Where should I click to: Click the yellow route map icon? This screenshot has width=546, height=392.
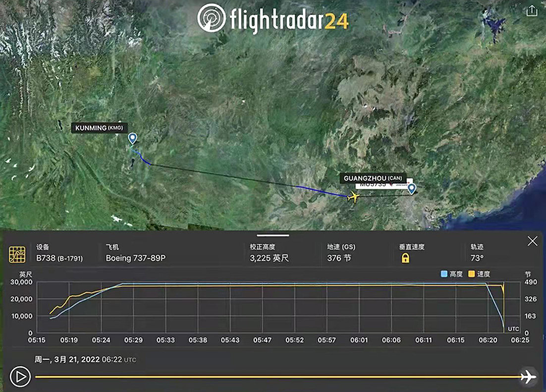(x=17, y=254)
